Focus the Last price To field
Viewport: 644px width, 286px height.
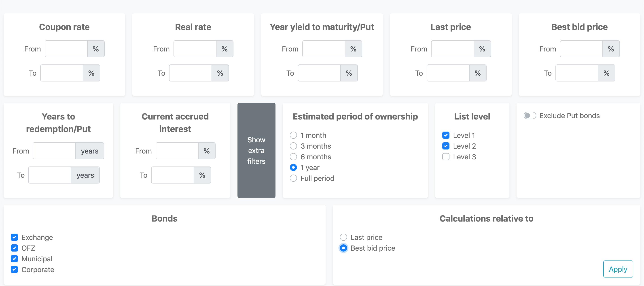tap(448, 73)
